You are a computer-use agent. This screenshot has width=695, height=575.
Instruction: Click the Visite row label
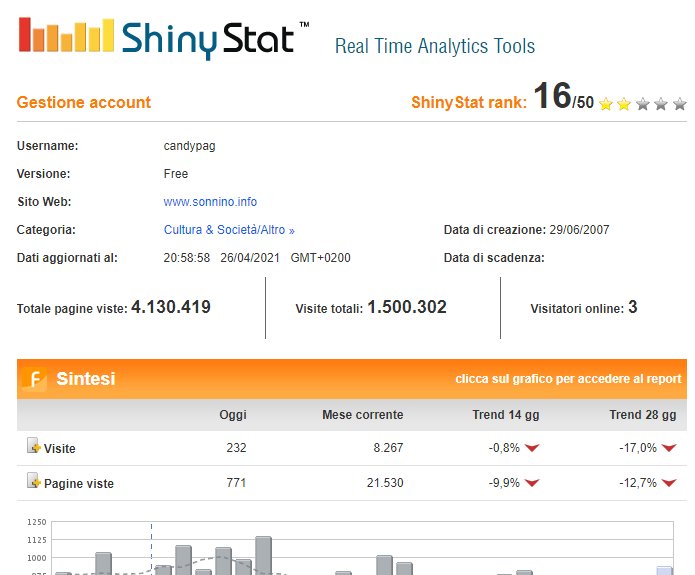pyautogui.click(x=59, y=449)
